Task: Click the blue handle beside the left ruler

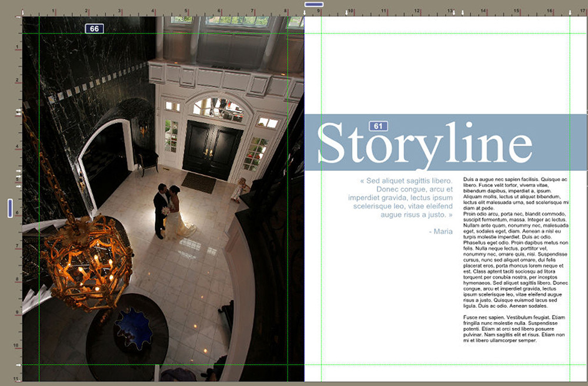Action: [x=10, y=208]
